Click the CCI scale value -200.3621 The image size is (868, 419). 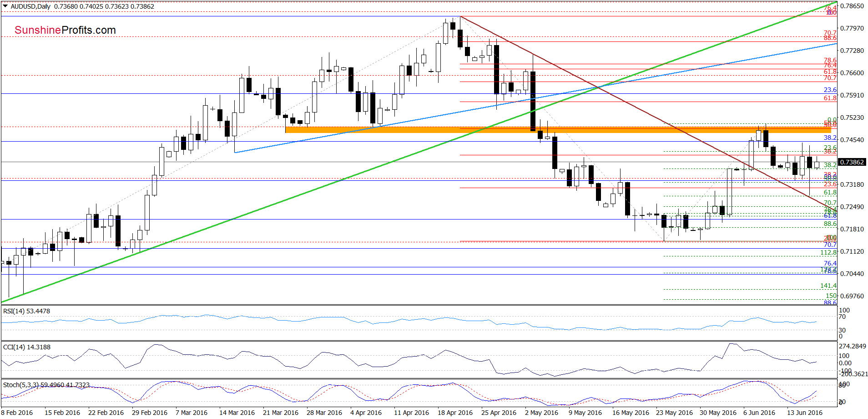pos(853,374)
